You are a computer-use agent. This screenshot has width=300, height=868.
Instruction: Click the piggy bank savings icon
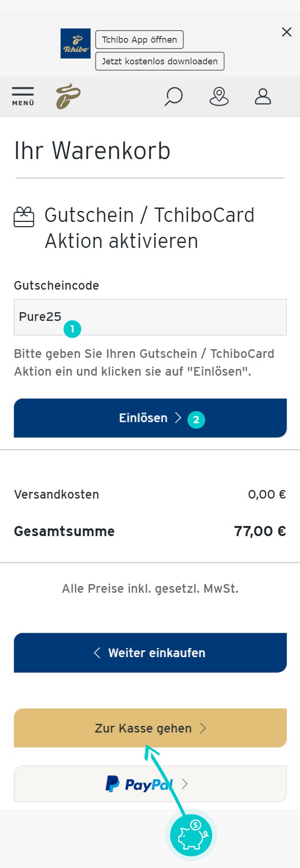[x=191, y=835]
